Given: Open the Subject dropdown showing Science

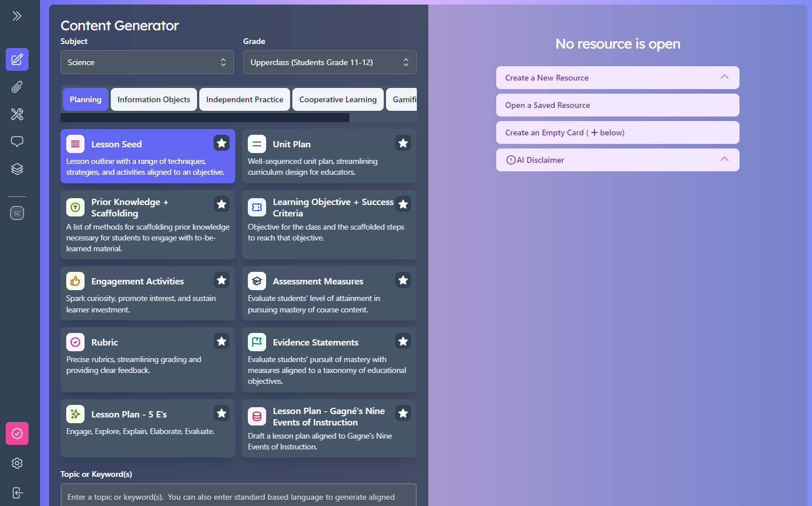Looking at the screenshot, I should (x=147, y=62).
